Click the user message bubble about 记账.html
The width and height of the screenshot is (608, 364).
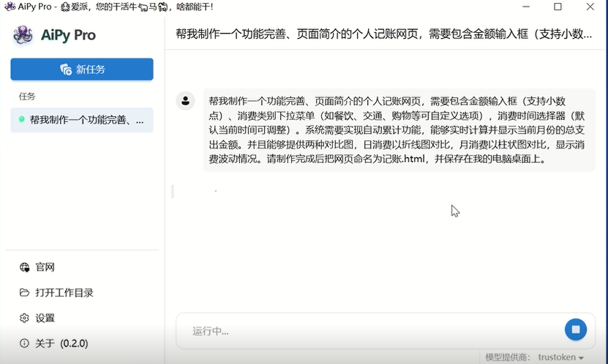[x=399, y=129]
